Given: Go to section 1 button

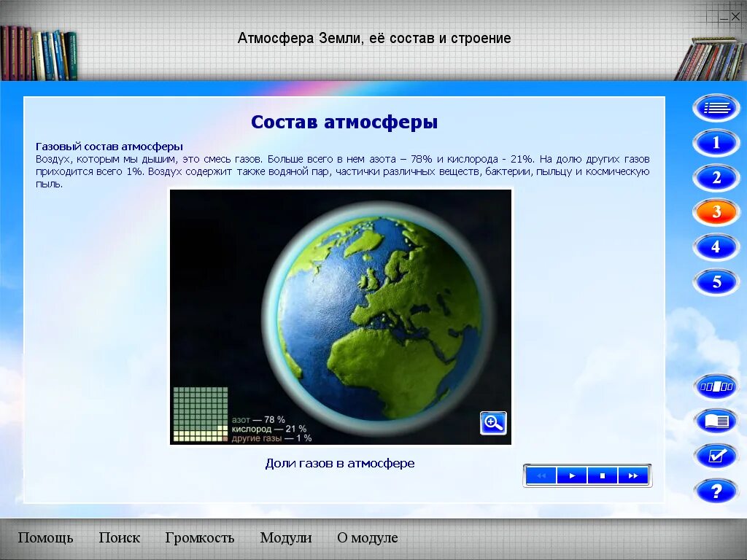Looking at the screenshot, I should click(x=716, y=143).
